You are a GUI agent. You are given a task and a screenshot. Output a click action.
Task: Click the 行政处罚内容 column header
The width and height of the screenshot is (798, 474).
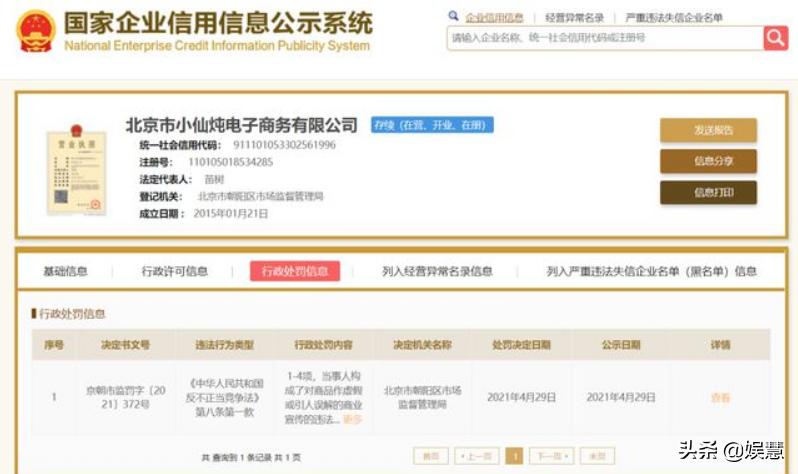point(324,345)
